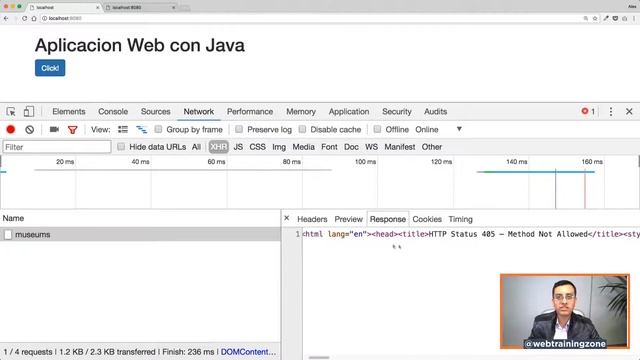Filter requests by WS
640x360 pixels.
371,147
